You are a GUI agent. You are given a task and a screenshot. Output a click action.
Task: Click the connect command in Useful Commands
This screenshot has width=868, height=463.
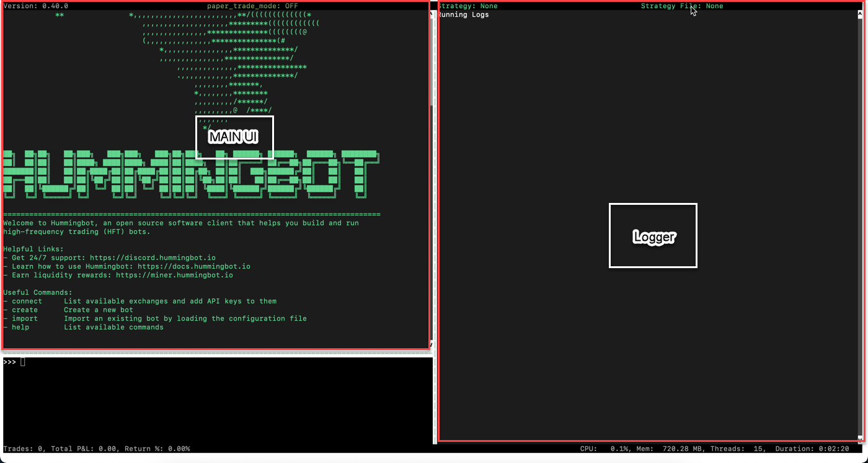coord(27,301)
